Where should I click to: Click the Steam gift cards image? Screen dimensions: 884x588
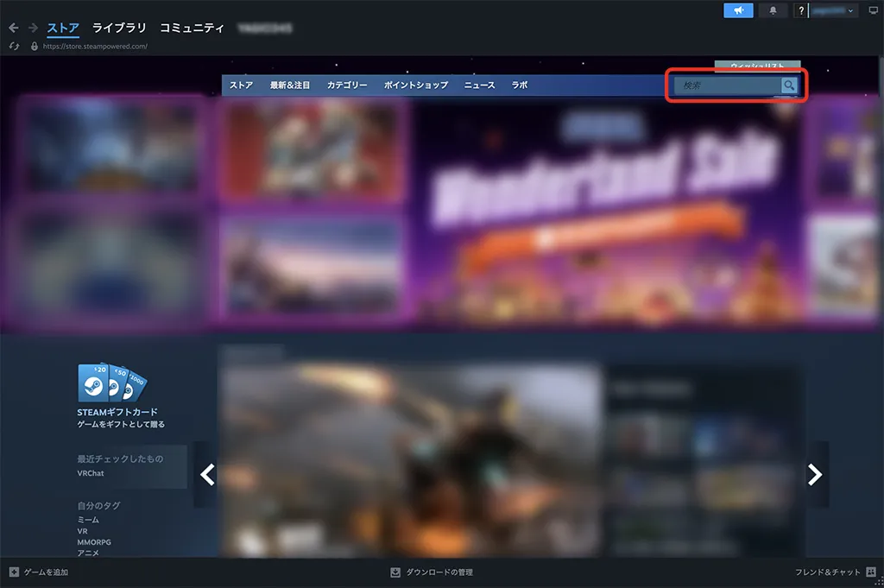111,383
